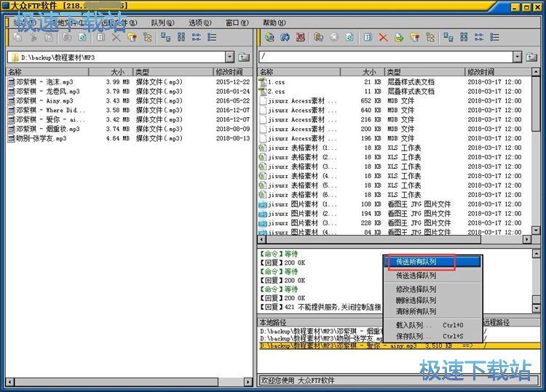The image size is (546, 392).
Task: Show the folder tree in the local pane
Action: click(x=148, y=37)
